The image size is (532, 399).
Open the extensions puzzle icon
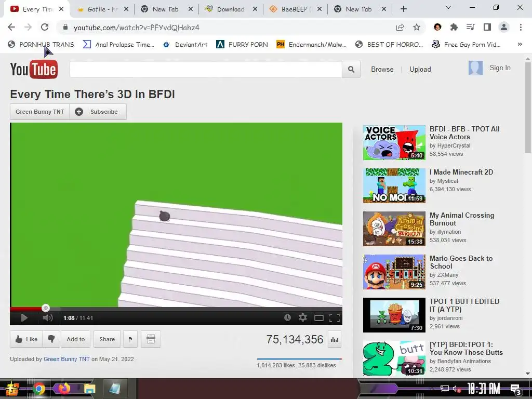(454, 27)
